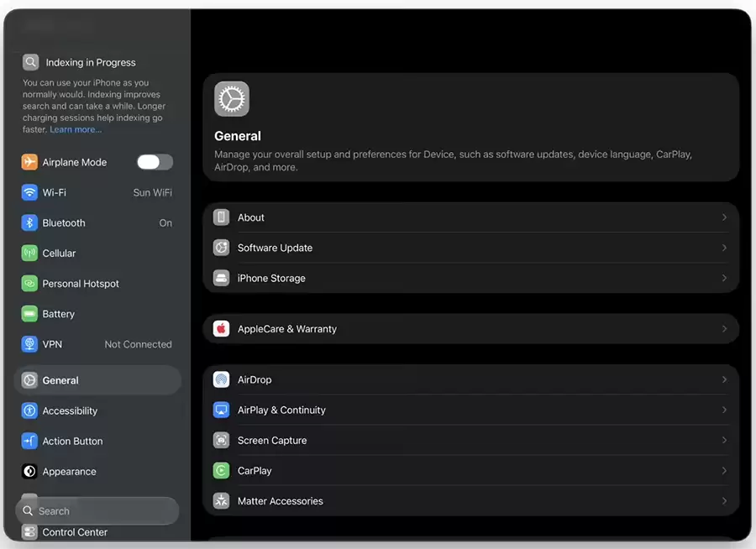
Task: Click the Sun WiFi network name
Action: tap(152, 192)
